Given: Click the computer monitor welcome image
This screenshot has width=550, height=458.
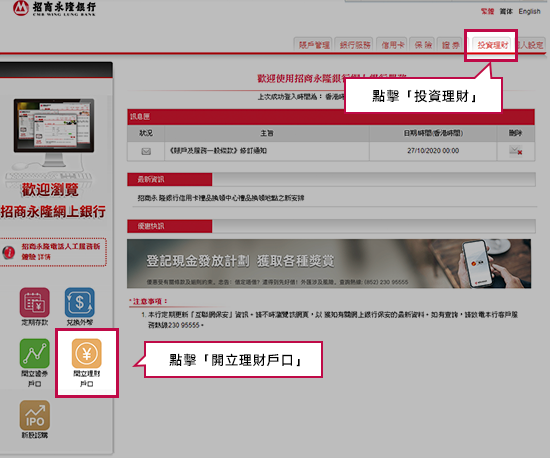Looking at the screenshot, I should [x=54, y=132].
